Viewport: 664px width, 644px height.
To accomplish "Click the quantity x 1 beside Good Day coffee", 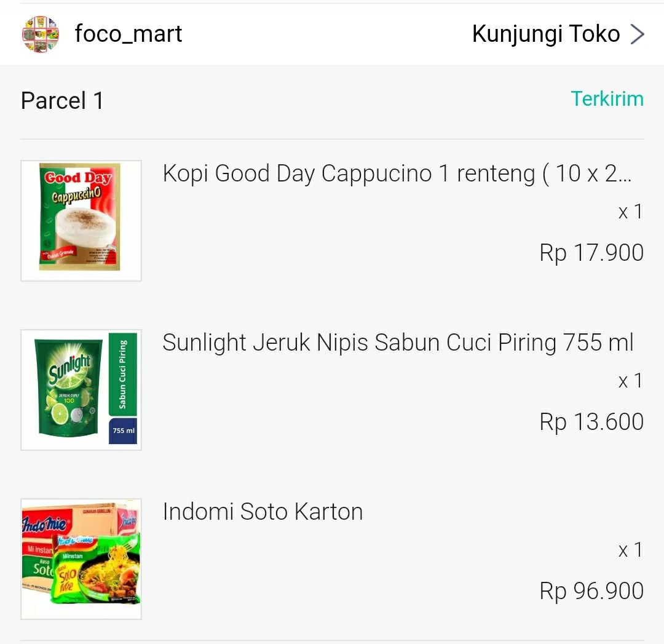I will pyautogui.click(x=630, y=212).
